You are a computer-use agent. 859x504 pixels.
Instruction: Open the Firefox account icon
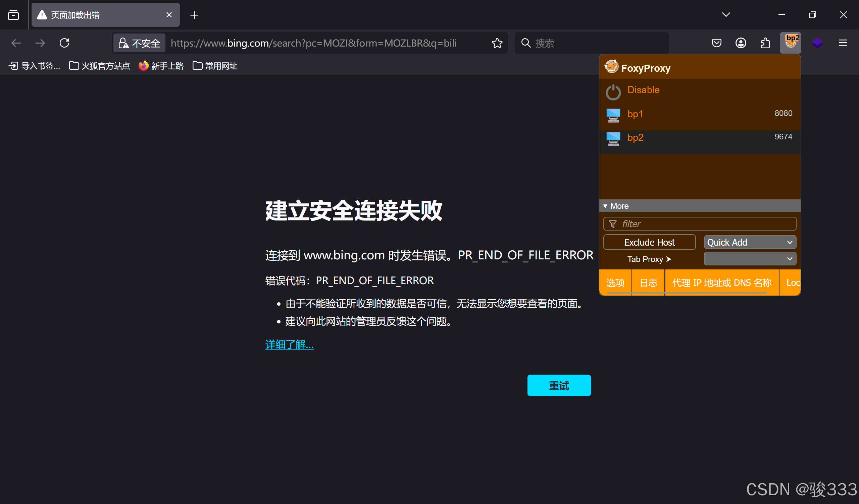pos(741,43)
